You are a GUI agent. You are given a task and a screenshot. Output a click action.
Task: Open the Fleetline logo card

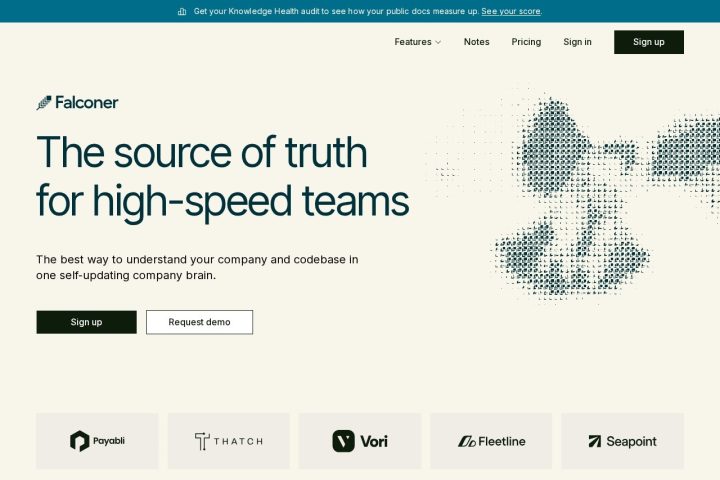[491, 441]
